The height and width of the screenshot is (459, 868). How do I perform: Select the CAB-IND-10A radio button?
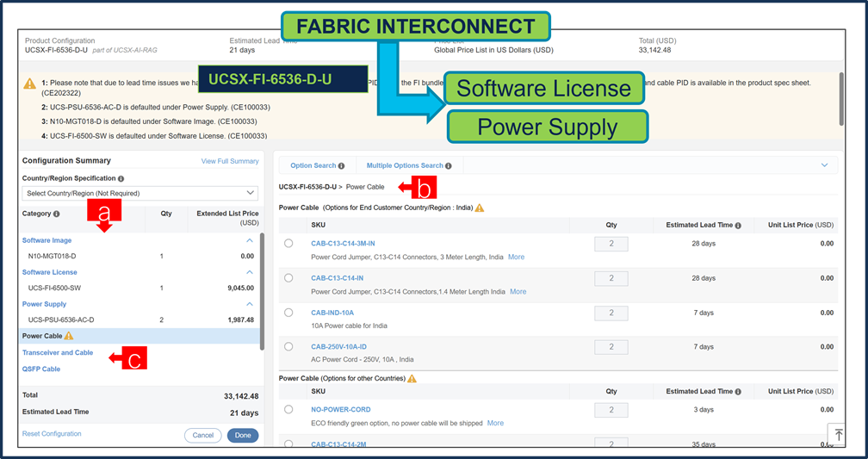(288, 313)
